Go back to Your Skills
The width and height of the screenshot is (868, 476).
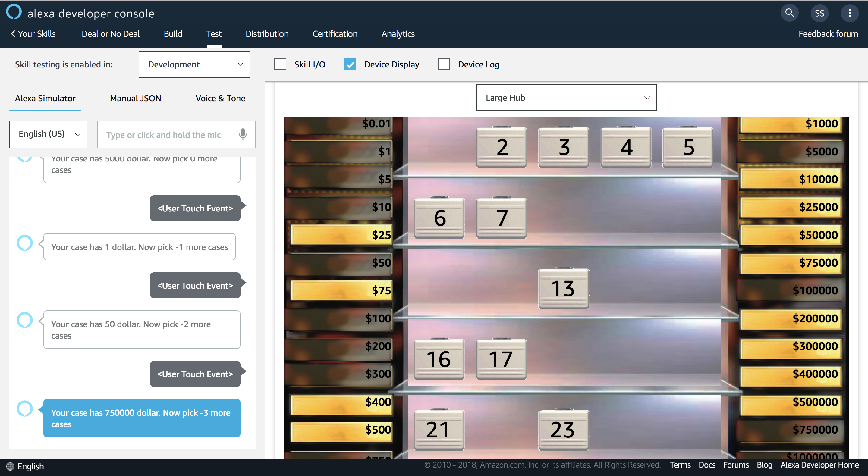33,34
